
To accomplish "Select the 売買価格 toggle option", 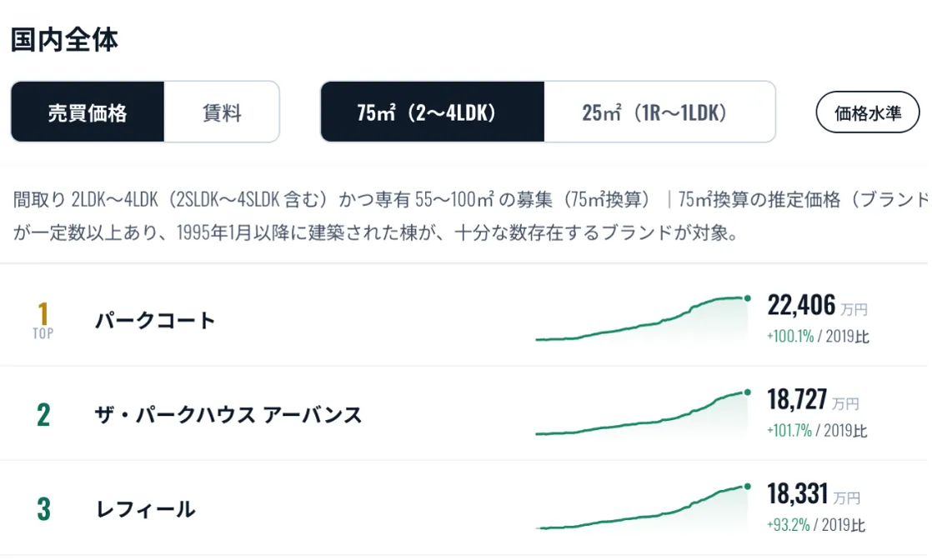I will 88,112.
